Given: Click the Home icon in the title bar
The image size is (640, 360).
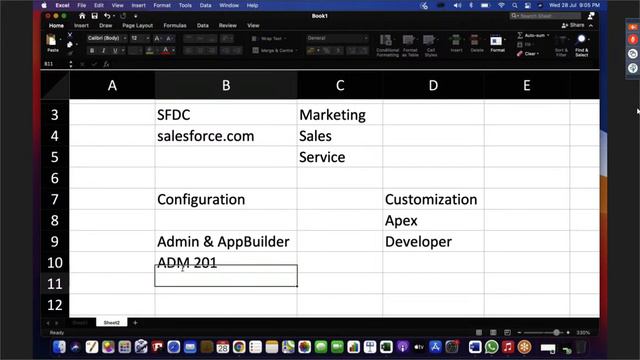Looking at the screenshot, I should coord(82,16).
